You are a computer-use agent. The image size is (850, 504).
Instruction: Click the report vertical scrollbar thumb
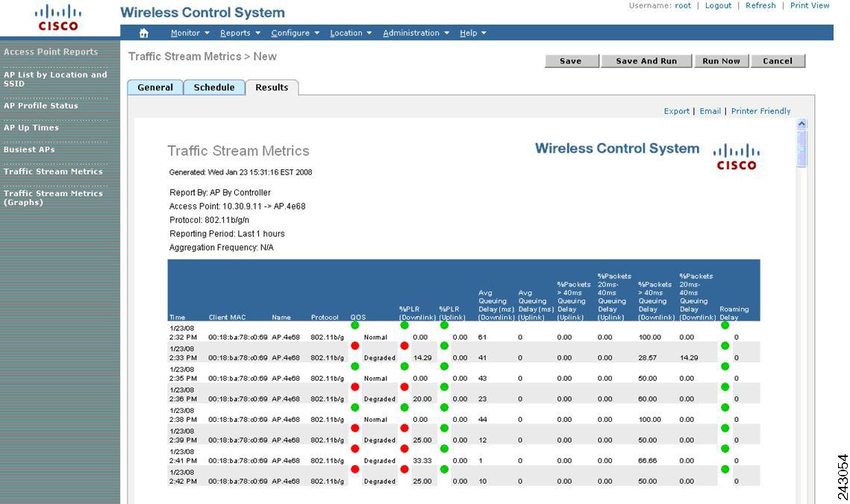801,148
